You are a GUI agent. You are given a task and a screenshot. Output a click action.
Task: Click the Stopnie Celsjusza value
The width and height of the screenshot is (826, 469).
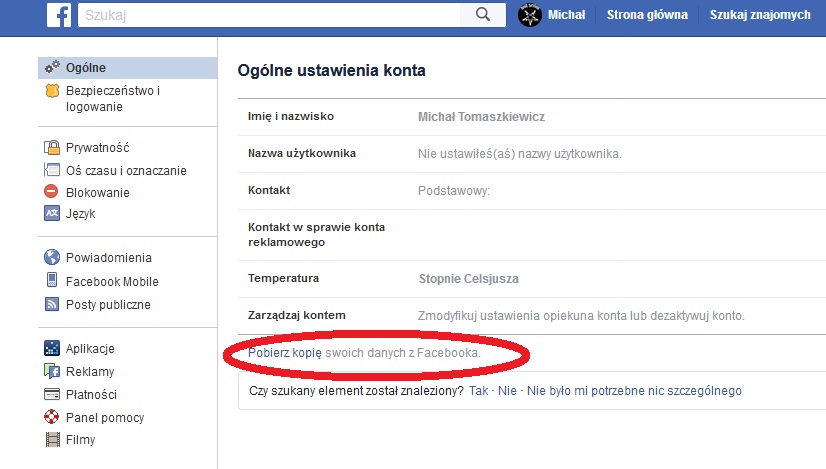click(x=468, y=279)
